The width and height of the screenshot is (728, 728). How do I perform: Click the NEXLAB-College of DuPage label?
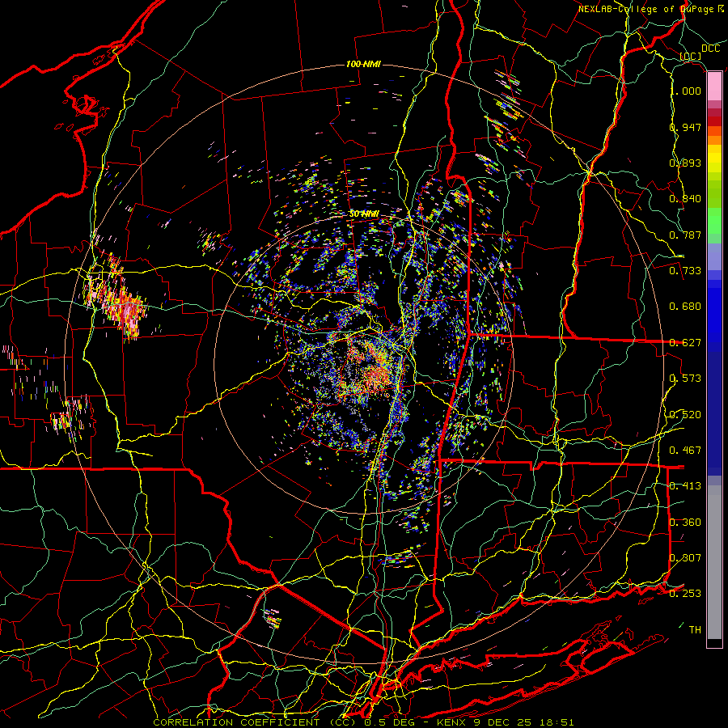647,9
